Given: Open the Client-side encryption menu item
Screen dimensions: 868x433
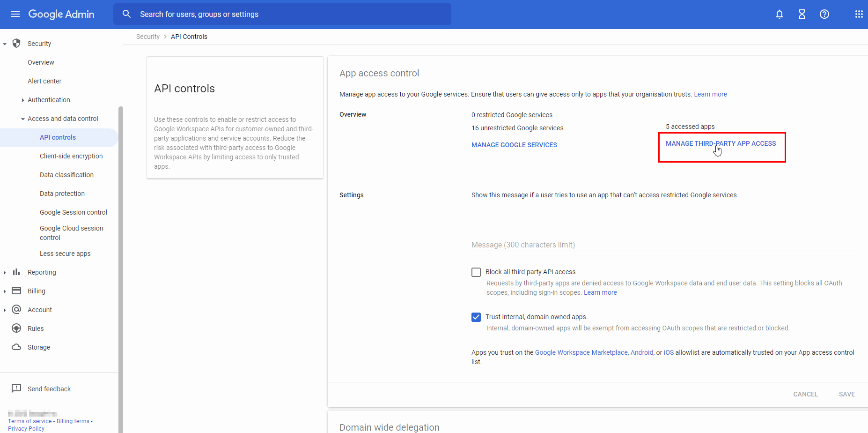Looking at the screenshot, I should (x=71, y=156).
